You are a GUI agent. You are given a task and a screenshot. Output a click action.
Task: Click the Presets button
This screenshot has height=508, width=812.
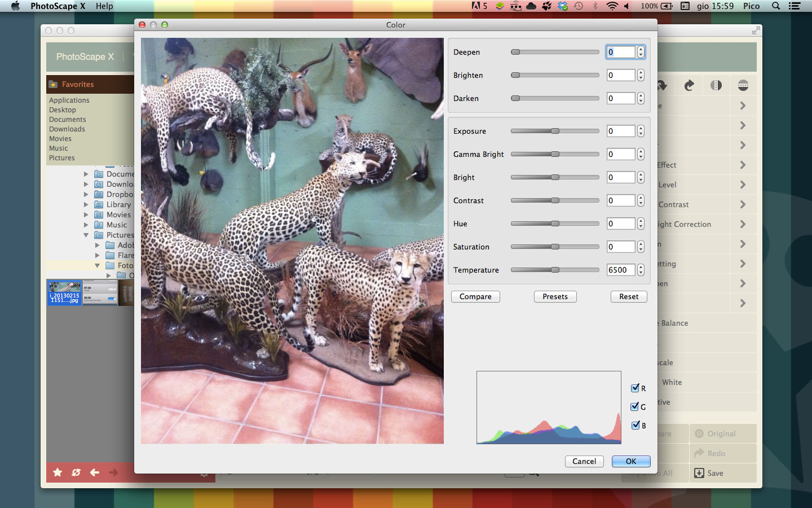click(x=555, y=297)
